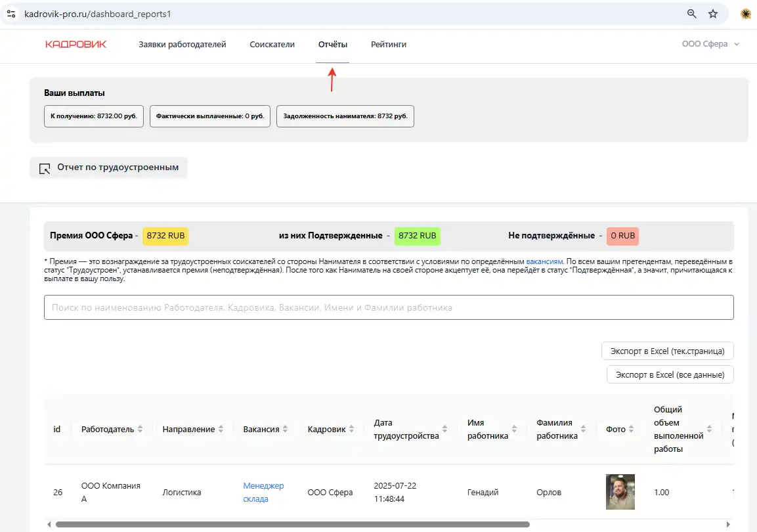Go to the Рейтинги tab
757x532 pixels.
pos(388,45)
